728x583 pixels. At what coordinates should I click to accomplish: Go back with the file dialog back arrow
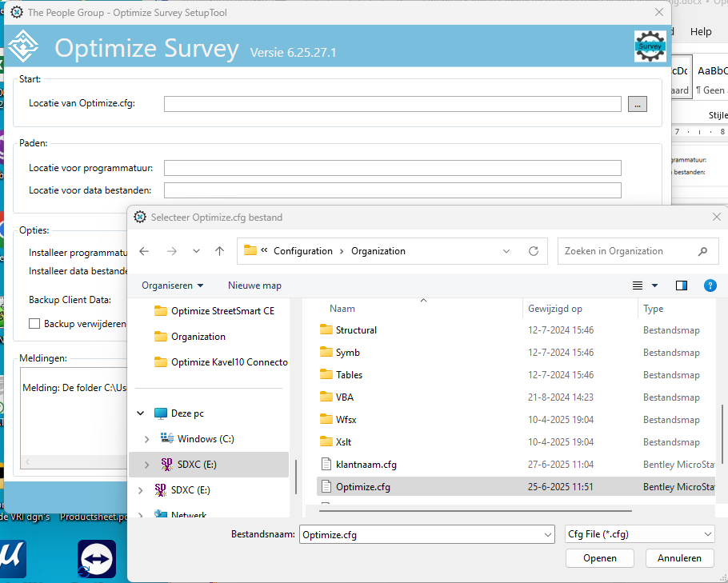144,251
